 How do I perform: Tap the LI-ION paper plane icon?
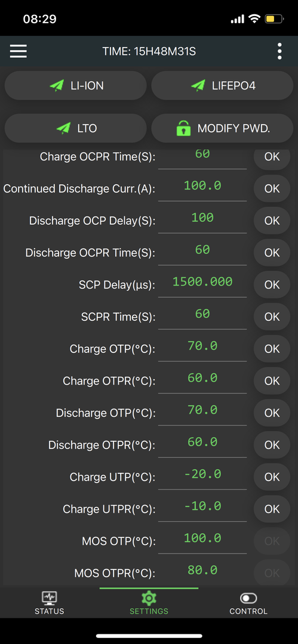click(57, 85)
